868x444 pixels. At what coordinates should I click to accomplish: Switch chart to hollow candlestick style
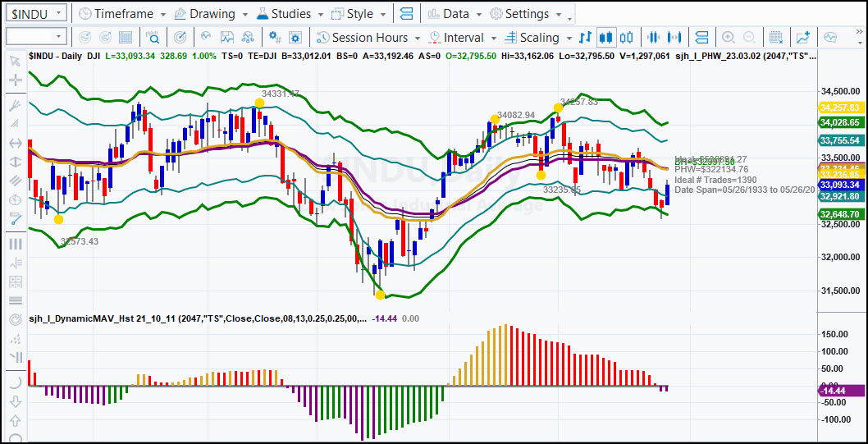[x=627, y=38]
